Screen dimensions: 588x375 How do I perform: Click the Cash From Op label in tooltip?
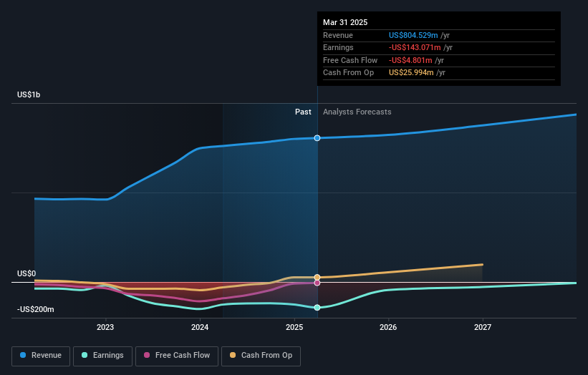[x=348, y=73]
